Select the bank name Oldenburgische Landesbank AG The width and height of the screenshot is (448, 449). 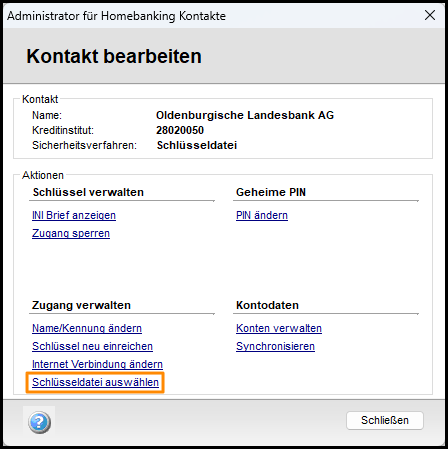coord(245,115)
